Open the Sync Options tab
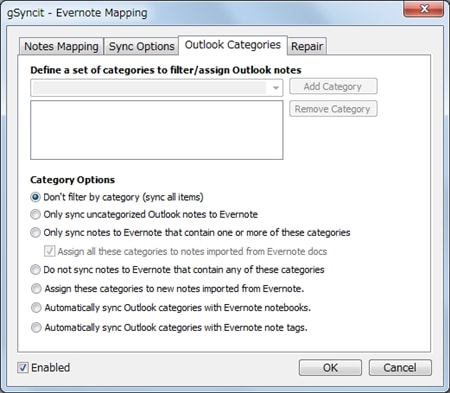450x393 pixels. 141,46
